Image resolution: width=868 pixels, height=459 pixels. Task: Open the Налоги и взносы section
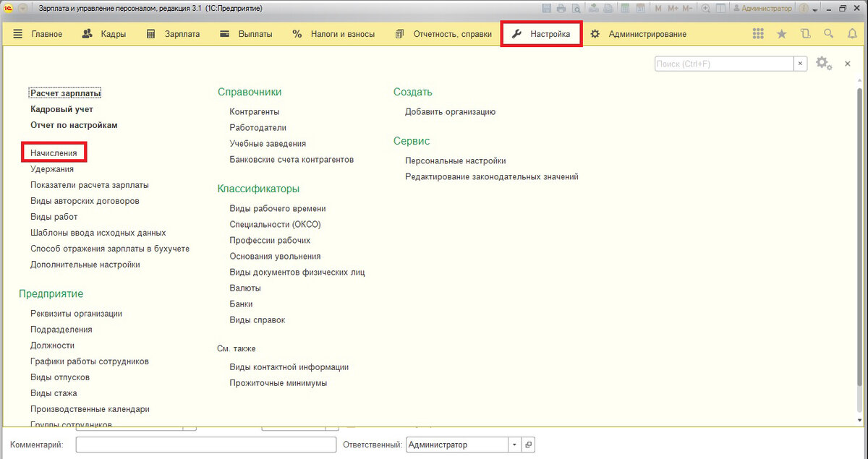click(x=333, y=34)
